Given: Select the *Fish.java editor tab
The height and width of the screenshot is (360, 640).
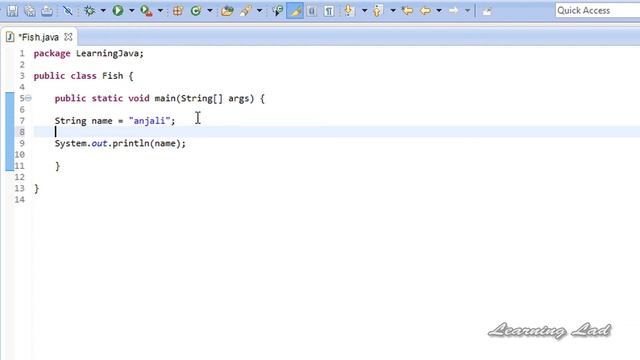Looking at the screenshot, I should pyautogui.click(x=39, y=37).
